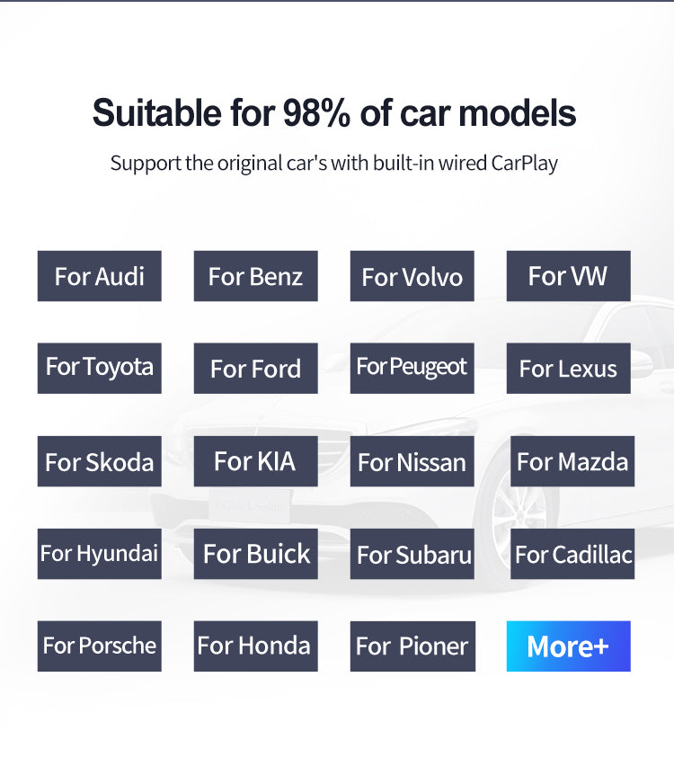Click the For Pioner label
The height and width of the screenshot is (784, 674).
(412, 646)
